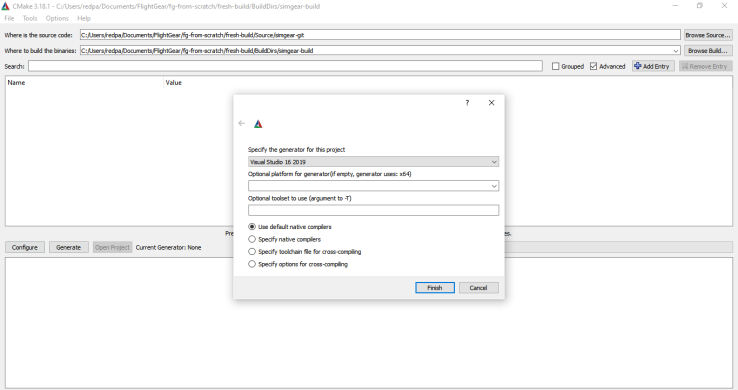Select Use default native compilers
The image size is (738, 390).
pyautogui.click(x=290, y=227)
